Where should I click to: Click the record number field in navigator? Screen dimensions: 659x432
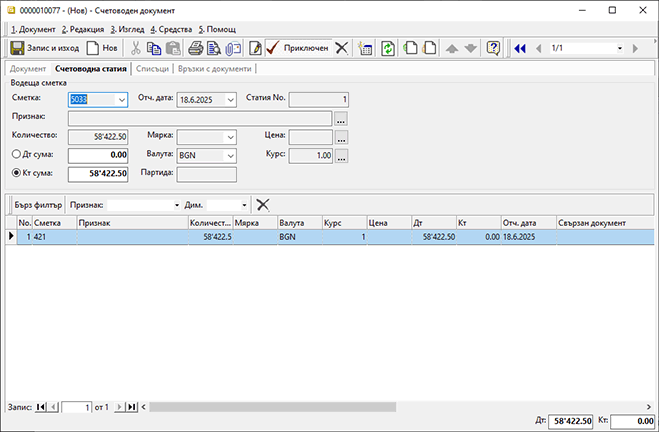coord(76,407)
